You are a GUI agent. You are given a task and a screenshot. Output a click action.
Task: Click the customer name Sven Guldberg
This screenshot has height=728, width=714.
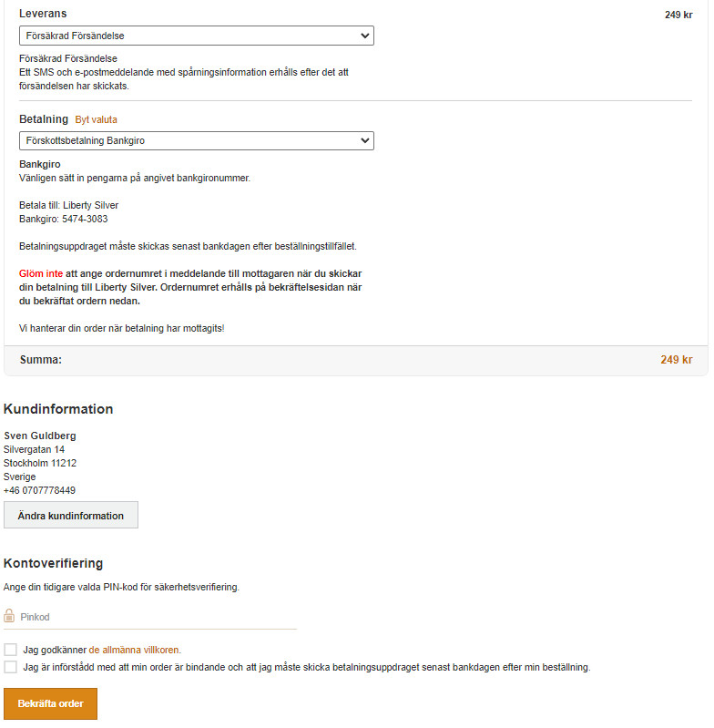tap(40, 436)
